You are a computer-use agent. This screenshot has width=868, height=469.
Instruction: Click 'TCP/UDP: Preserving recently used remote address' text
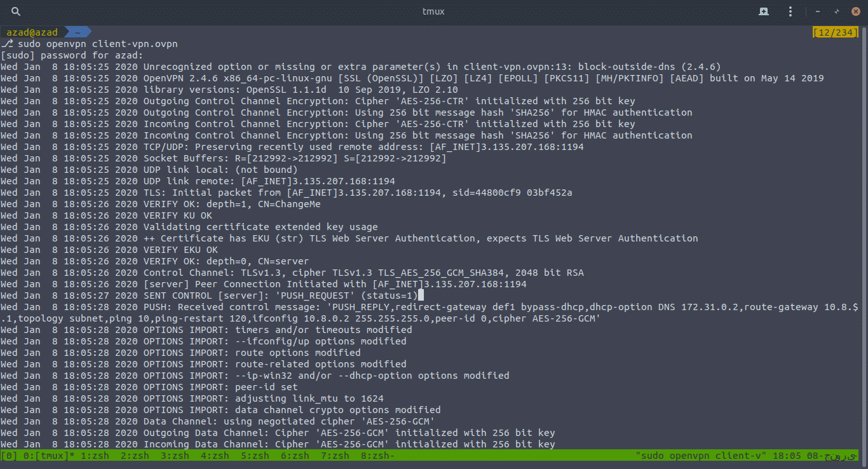click(283, 147)
